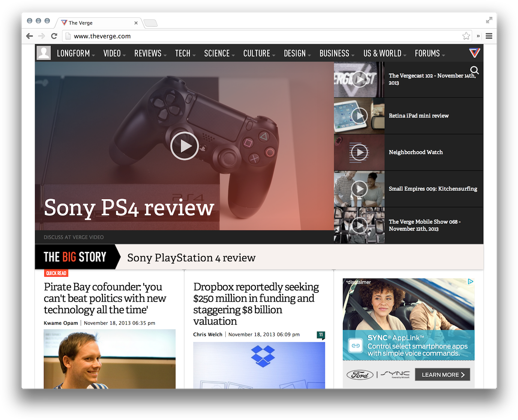Click author name Kwame Opam
The height and width of the screenshot is (420, 518).
(x=61, y=323)
